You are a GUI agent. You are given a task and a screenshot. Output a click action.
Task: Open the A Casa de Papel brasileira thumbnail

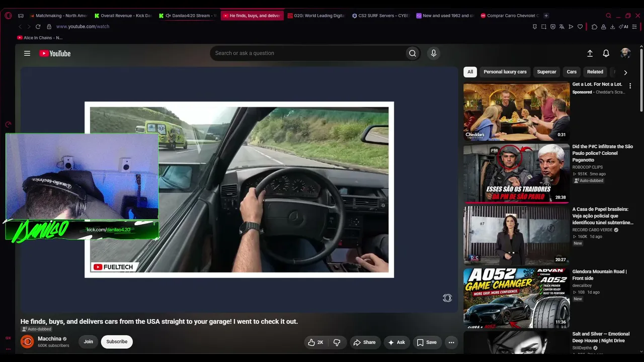[516, 236]
